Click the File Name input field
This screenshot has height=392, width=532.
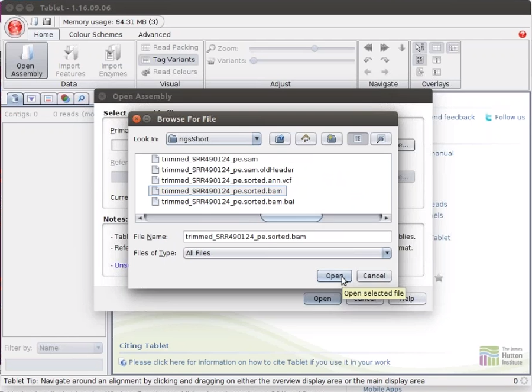tap(287, 237)
